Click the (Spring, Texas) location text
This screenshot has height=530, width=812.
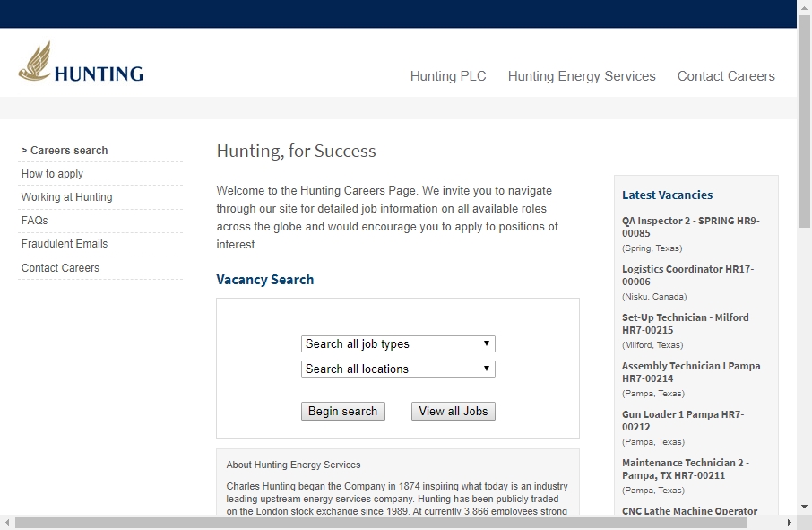652,248
